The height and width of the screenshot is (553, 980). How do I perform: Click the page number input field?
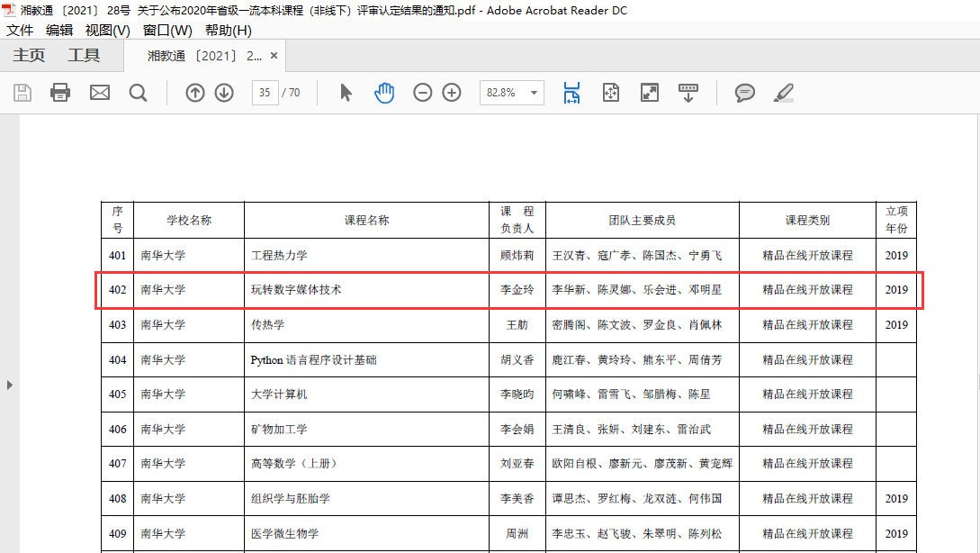(x=265, y=93)
